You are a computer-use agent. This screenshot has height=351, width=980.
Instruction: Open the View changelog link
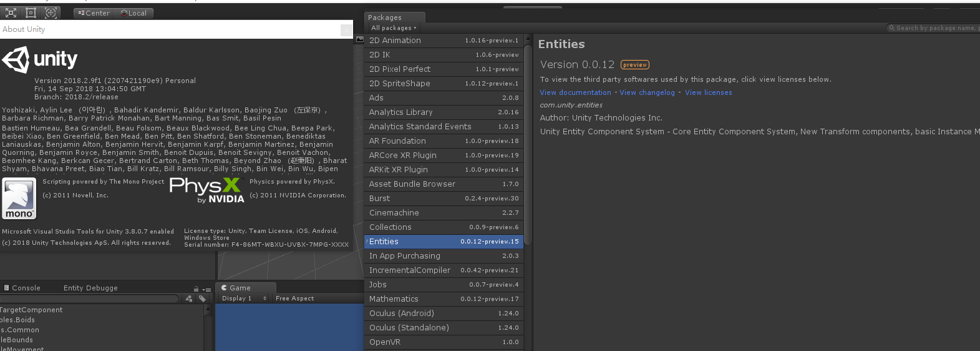pyautogui.click(x=647, y=92)
